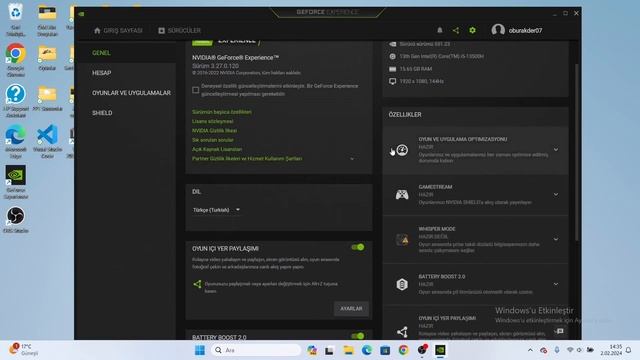Click the taskbar search box Ara
This screenshot has width=640, height=360.
coord(256,350)
